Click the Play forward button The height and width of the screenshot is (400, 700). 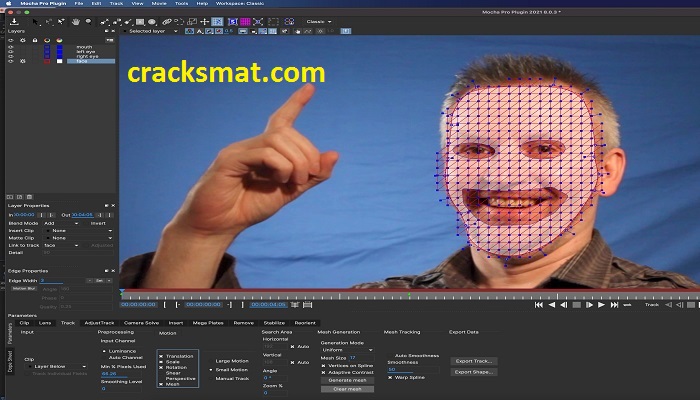601,305
